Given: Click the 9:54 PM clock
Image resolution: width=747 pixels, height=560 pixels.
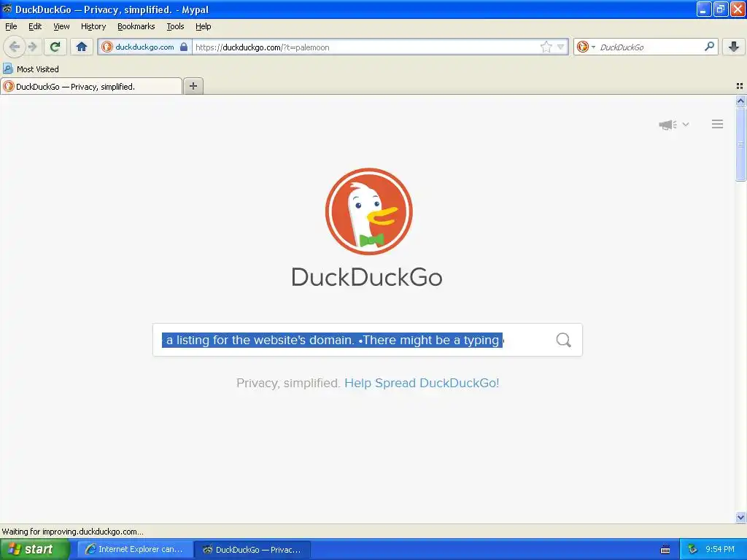Looking at the screenshot, I should [720, 549].
